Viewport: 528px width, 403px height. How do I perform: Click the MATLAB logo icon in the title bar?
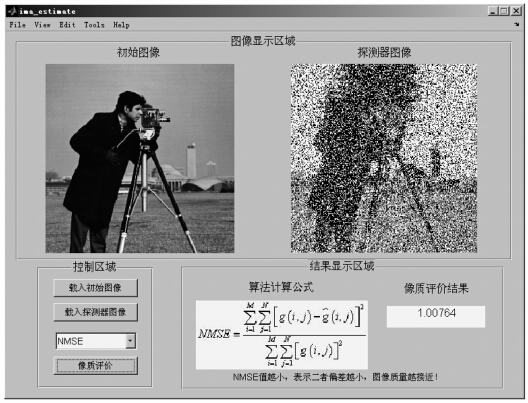pyautogui.click(x=12, y=11)
